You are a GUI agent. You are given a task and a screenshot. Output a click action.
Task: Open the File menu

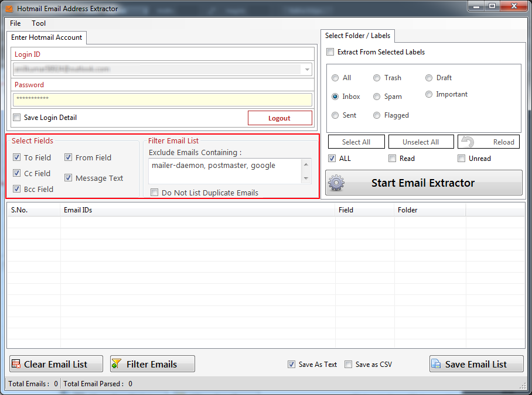pos(15,23)
